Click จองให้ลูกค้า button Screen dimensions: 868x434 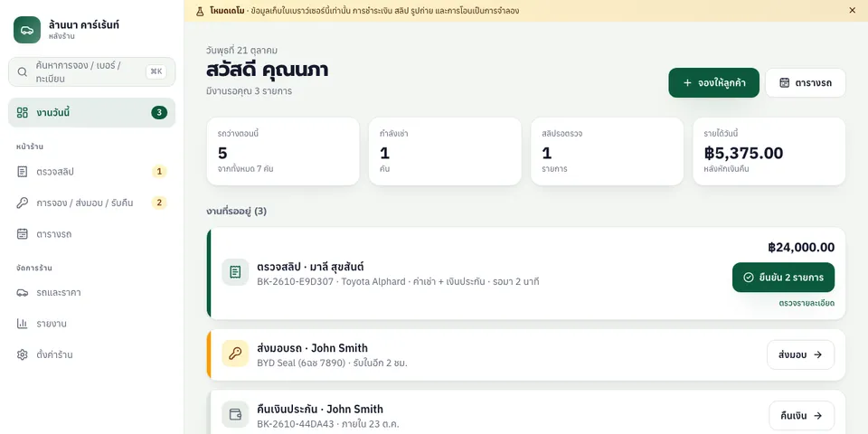[713, 83]
